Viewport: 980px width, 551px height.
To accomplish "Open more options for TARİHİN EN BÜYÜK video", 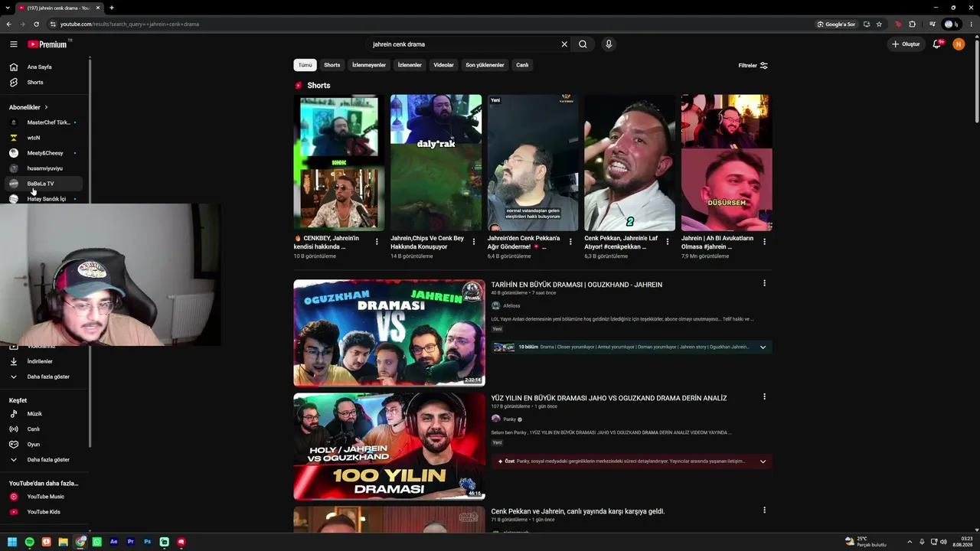I will [764, 283].
